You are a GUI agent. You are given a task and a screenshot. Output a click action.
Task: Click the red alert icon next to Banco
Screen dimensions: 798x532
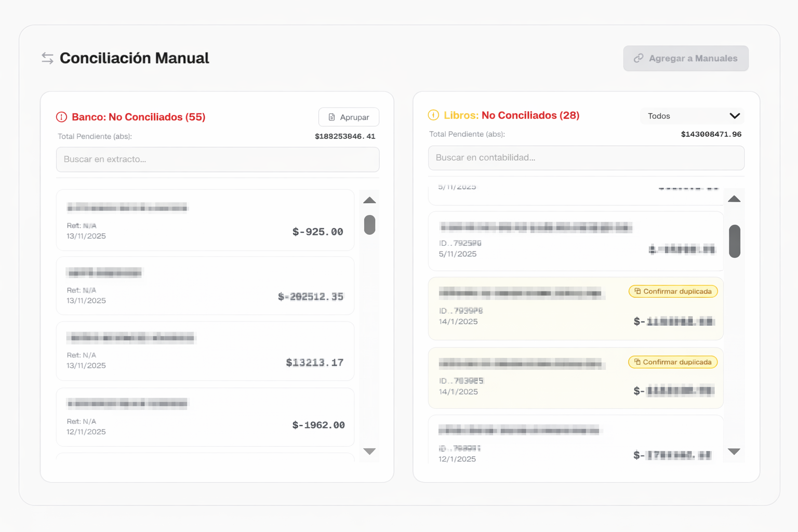(x=61, y=117)
